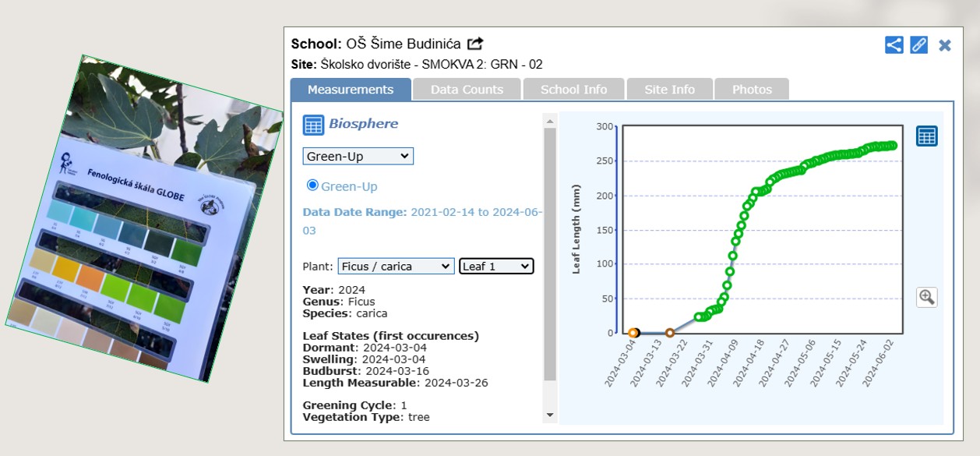Click the magnifier zoom icon on chart
This screenshot has width=980, height=456.
tap(926, 297)
